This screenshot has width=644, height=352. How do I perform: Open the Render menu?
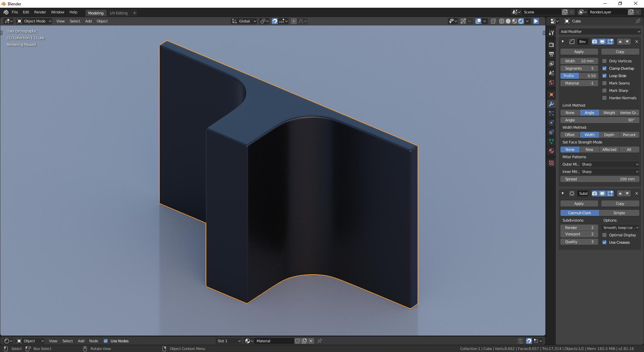[x=40, y=12]
